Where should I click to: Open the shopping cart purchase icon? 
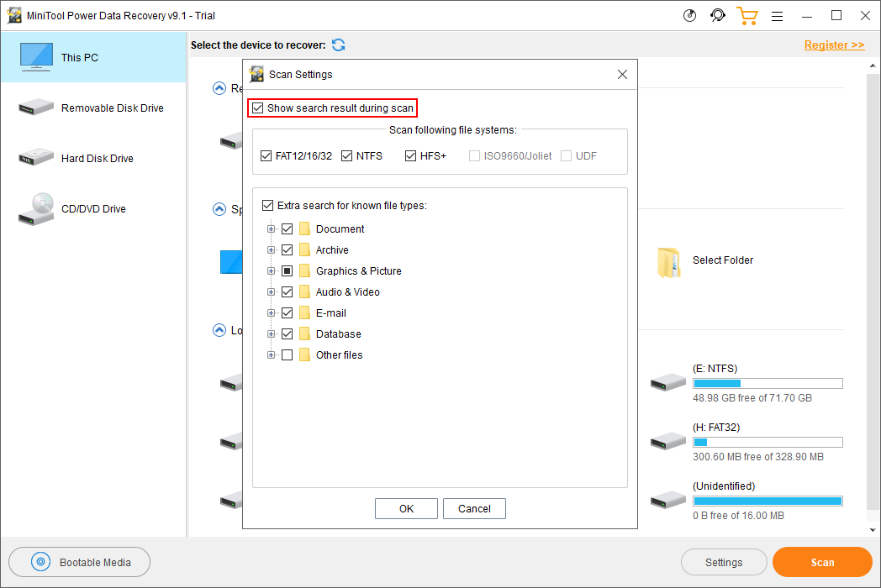[746, 16]
